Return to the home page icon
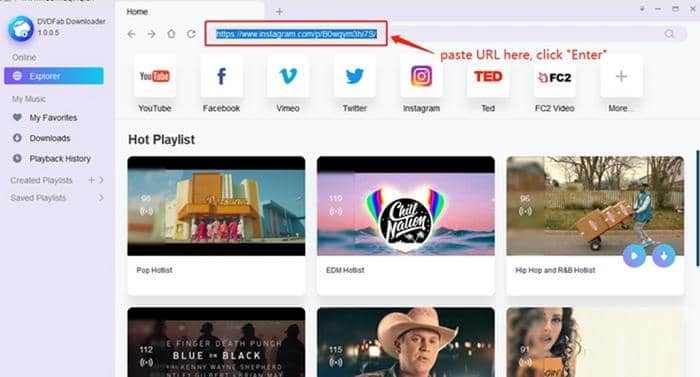Viewport: 700px width, 377px height. click(x=171, y=34)
